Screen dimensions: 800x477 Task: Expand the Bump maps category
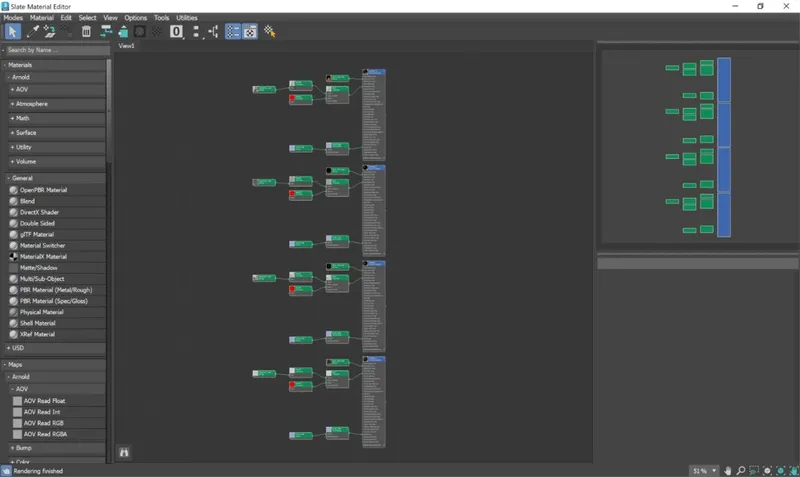[57, 448]
